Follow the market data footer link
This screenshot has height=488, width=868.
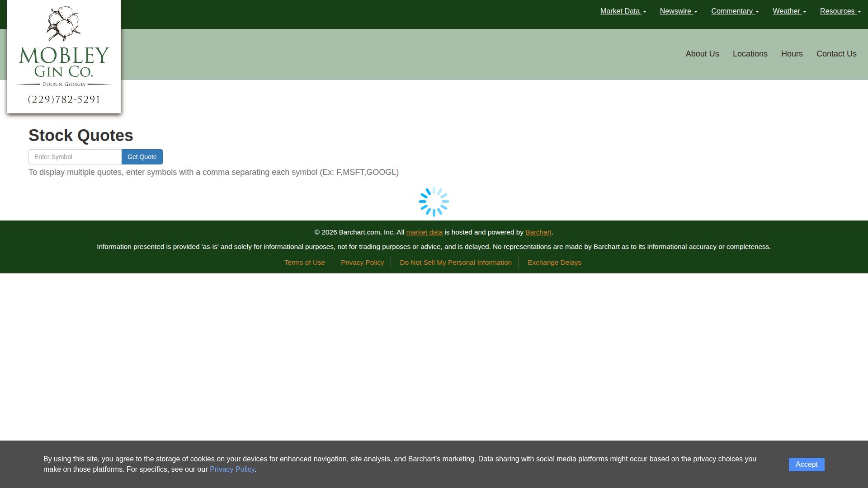[424, 232]
